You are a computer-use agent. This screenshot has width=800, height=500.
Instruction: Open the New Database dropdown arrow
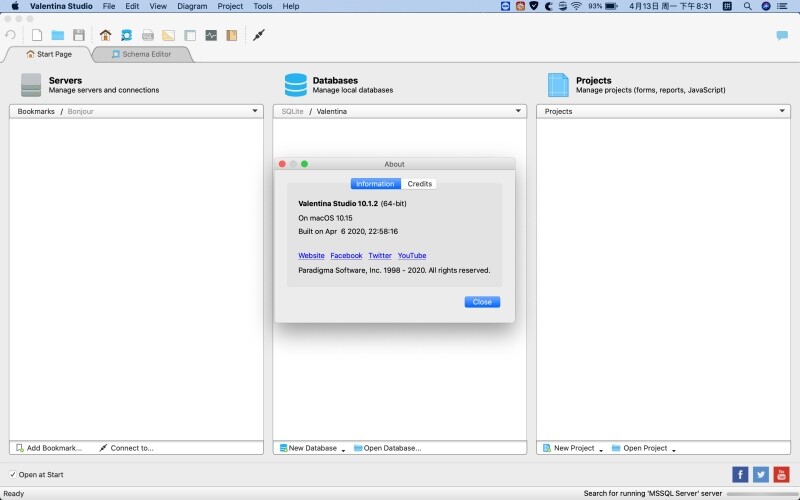(343, 449)
